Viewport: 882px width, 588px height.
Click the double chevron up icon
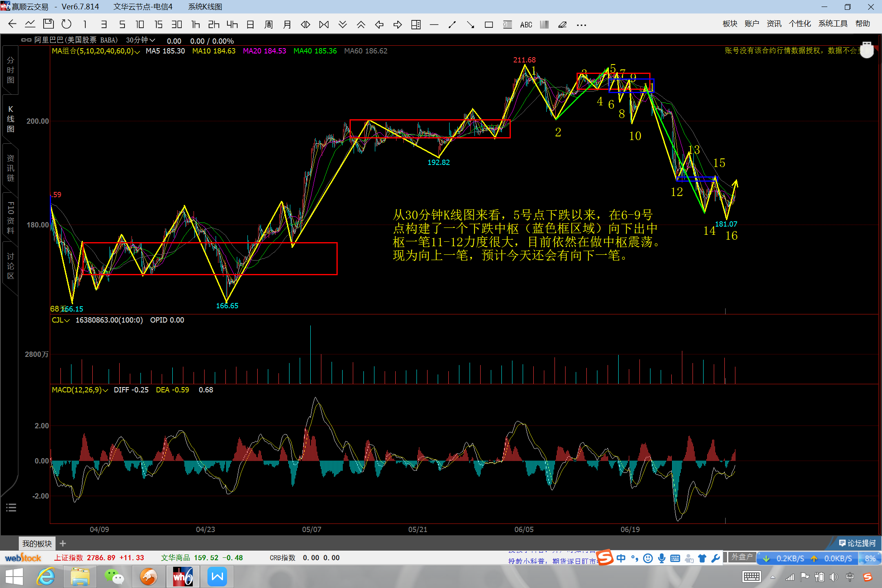click(x=361, y=24)
